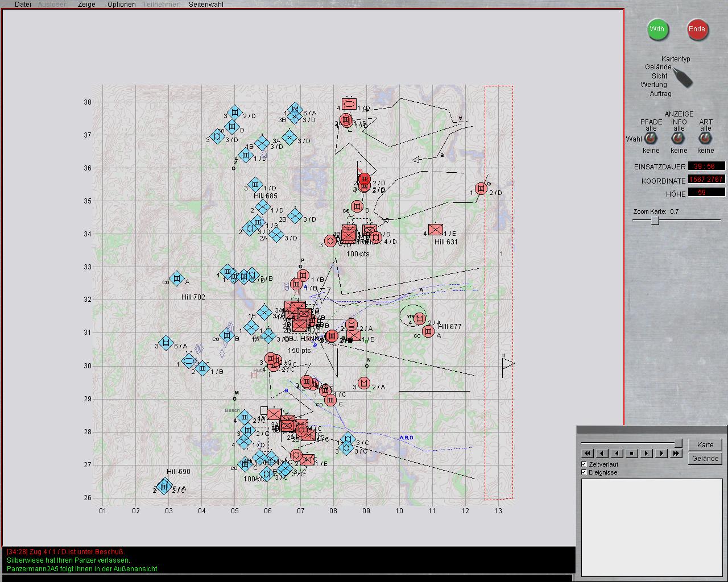This screenshot has height=582, width=728.
Task: Stop the replay playback
Action: [632, 453]
